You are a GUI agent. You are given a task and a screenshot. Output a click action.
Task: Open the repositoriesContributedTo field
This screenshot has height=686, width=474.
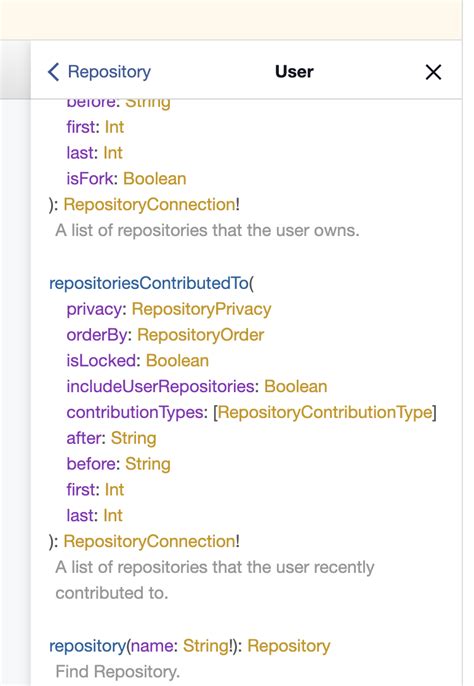[149, 283]
